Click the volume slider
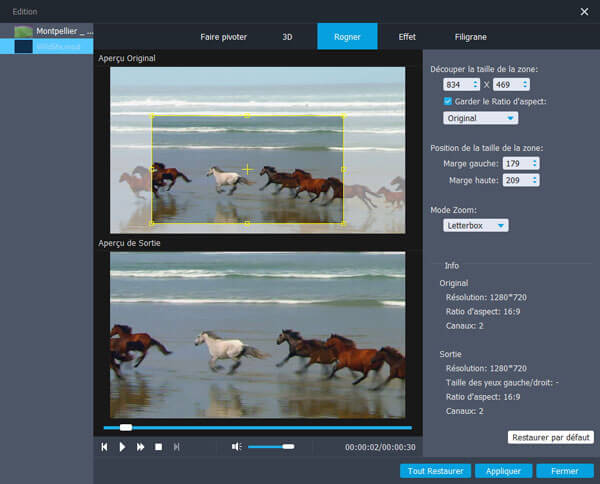Screen dimensions: 600x484 (x=270, y=447)
